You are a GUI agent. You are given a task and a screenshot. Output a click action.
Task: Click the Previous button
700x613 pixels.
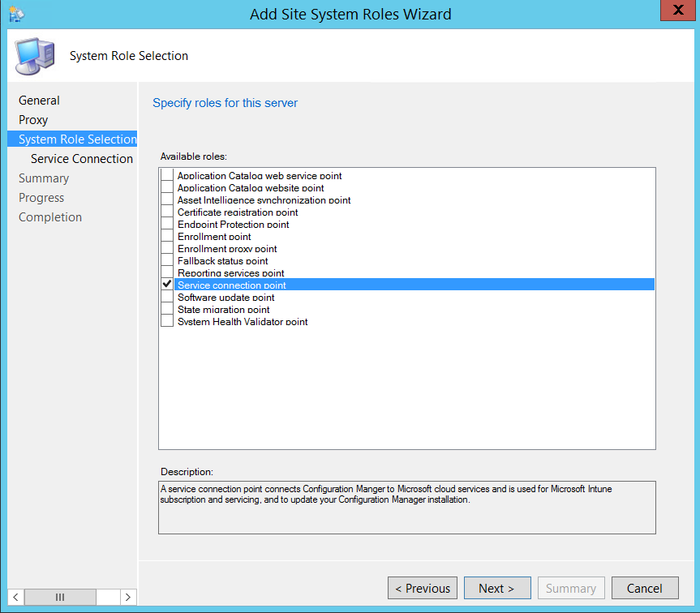point(422,588)
